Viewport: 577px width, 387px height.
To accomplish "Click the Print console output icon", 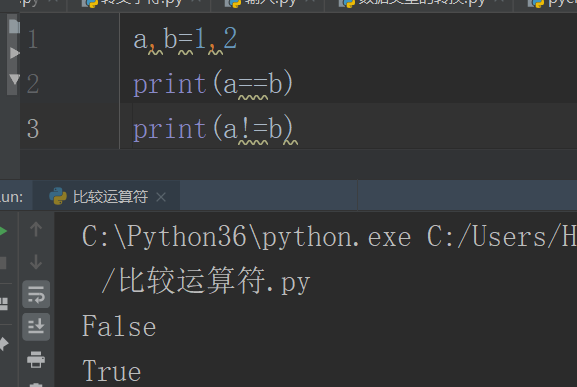I will (36, 359).
